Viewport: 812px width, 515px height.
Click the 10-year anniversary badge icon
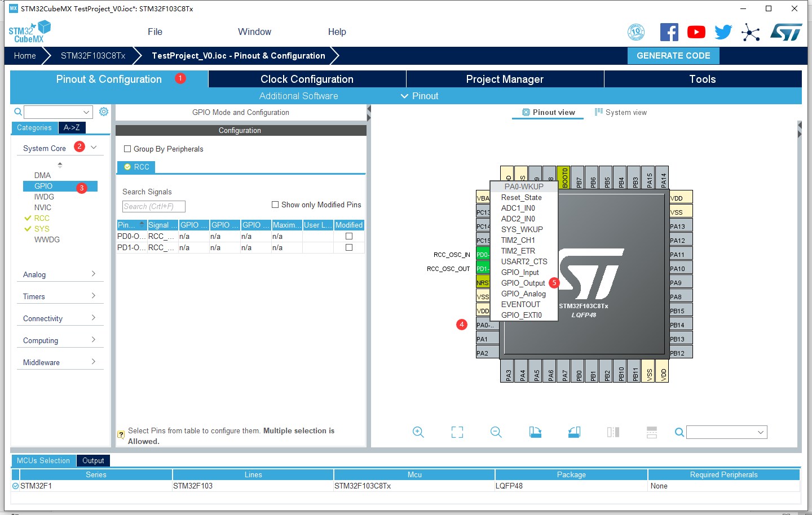[636, 32]
